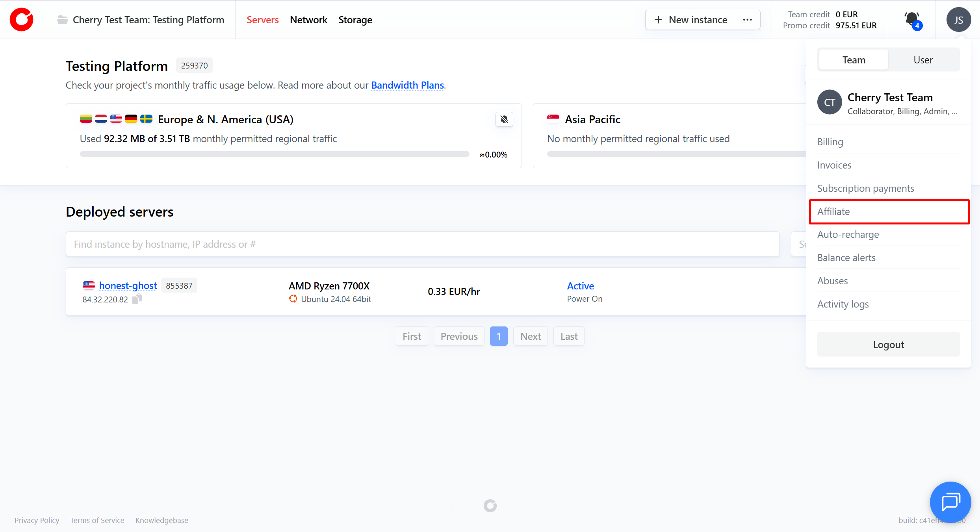Screen dimensions: 980x532
Task: Open the Storage tab
Action: [x=355, y=20]
